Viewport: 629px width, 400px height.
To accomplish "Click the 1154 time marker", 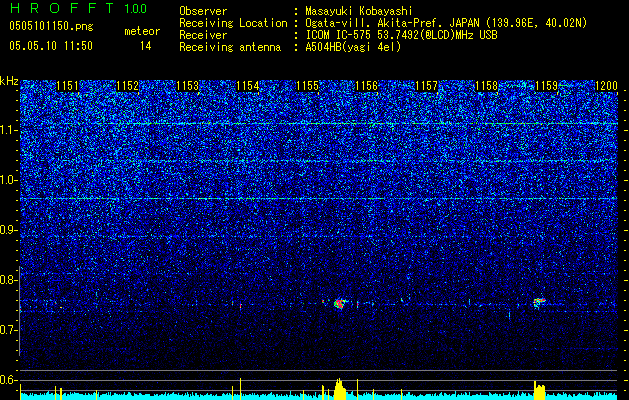I will (x=248, y=86).
